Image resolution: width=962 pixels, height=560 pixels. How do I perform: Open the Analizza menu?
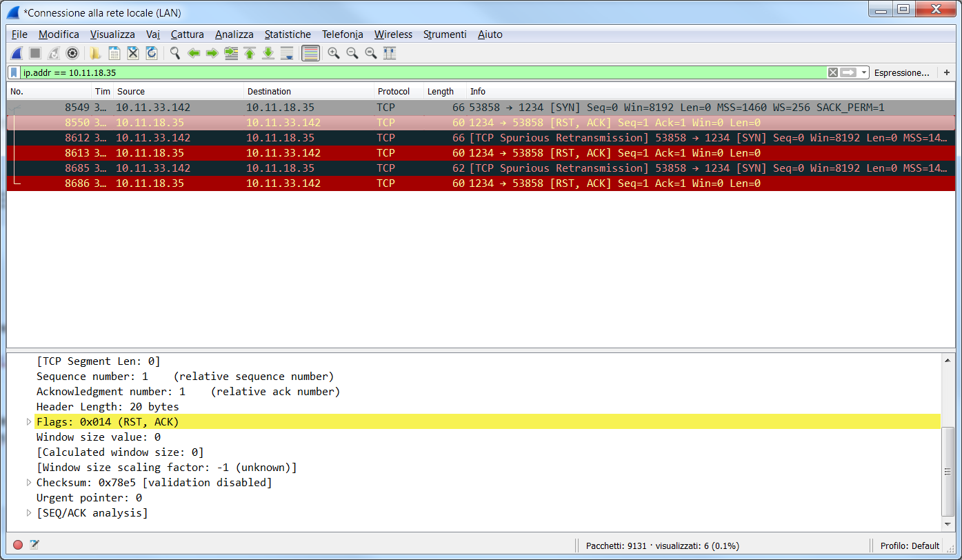coord(234,34)
